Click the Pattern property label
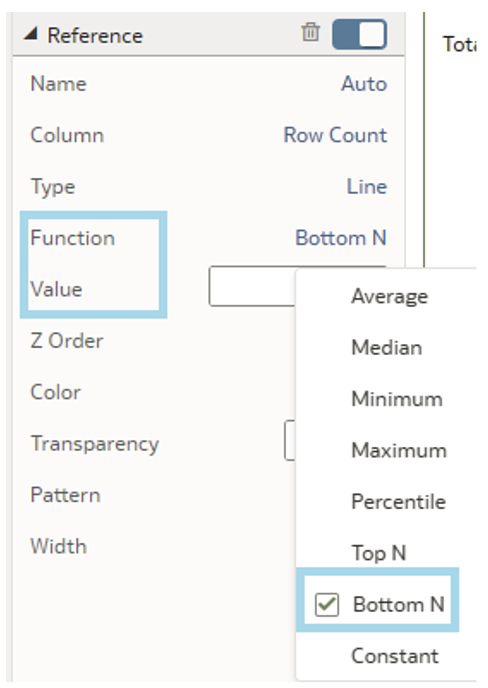The width and height of the screenshot is (488, 688). (x=65, y=495)
